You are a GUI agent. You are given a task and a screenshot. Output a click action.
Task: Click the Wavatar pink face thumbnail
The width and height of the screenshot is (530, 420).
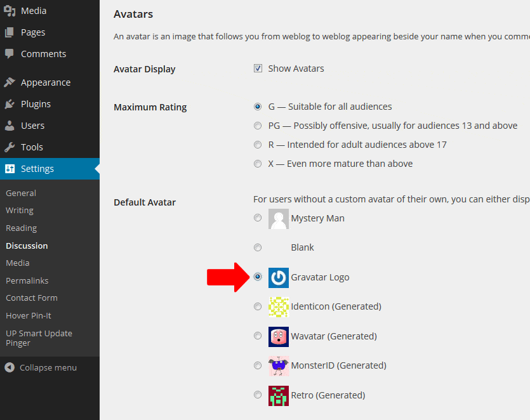(x=278, y=336)
